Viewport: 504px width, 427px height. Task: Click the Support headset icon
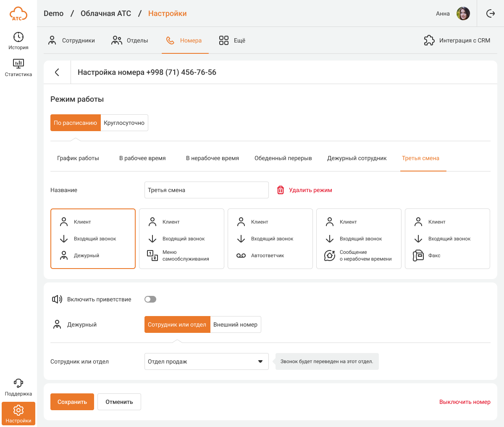[x=18, y=383]
